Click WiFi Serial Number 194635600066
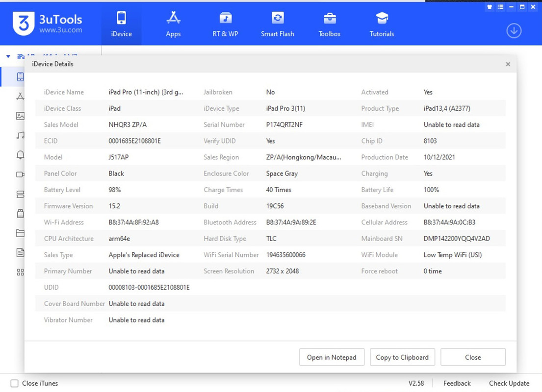This screenshot has height=392, width=542. (285, 255)
